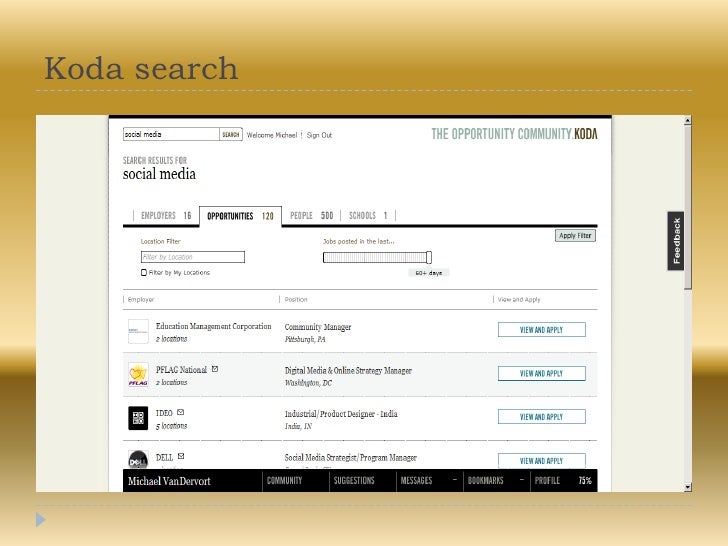
Task: Click the PFLAG National logo icon
Action: (x=138, y=375)
